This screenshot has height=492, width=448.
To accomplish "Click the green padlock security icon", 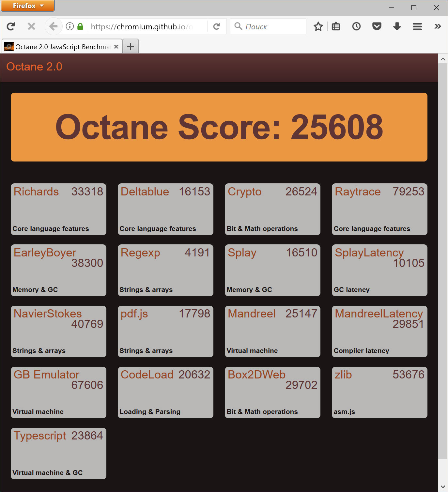I will (80, 26).
